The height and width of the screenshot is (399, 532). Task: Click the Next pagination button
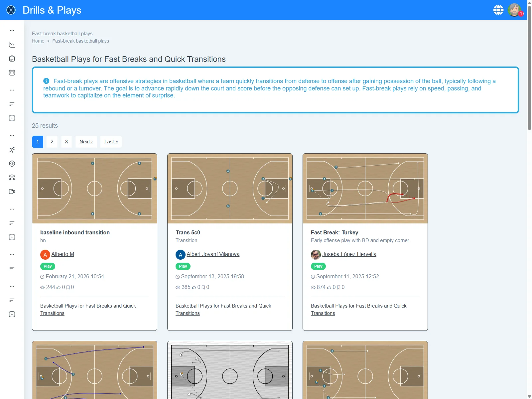point(86,142)
